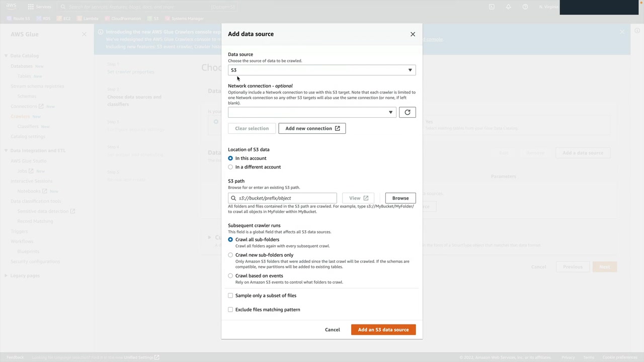Viewport: 644px width, 362px height.
Task: Refresh the Network connection list
Action: pyautogui.click(x=408, y=112)
